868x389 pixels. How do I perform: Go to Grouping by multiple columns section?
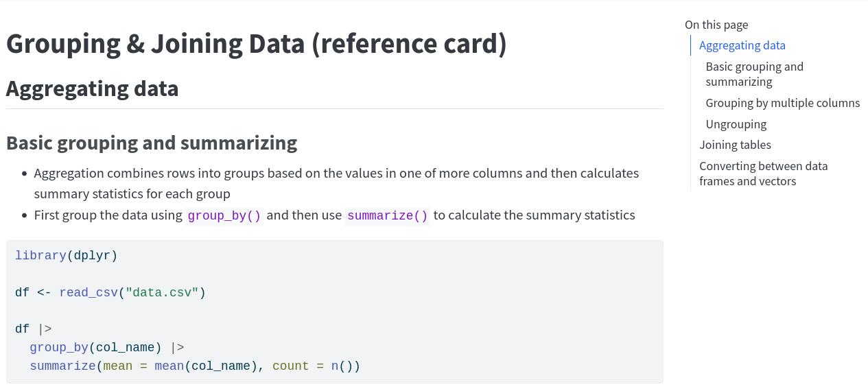782,103
